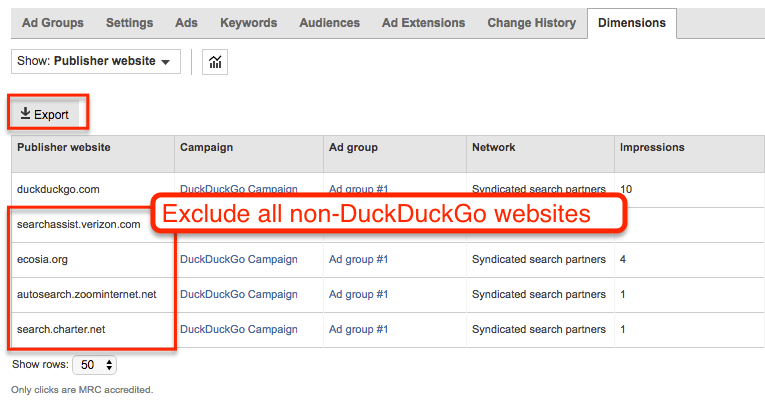
Task: Open the Settings tab
Action: click(129, 23)
